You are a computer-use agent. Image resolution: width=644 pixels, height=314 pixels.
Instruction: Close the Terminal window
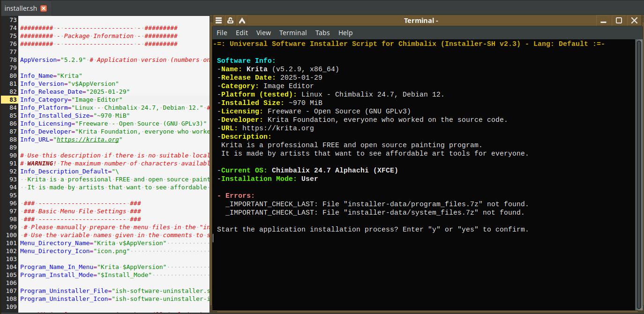[x=634, y=20]
